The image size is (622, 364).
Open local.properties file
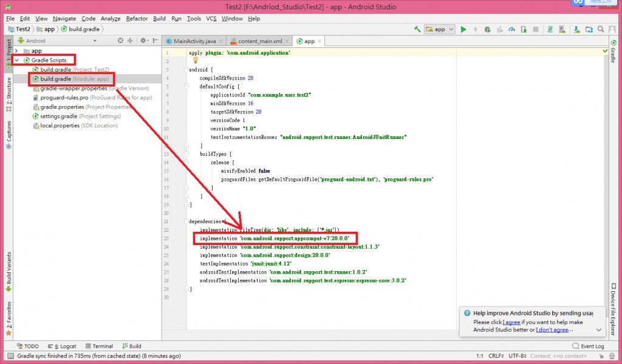(75, 125)
